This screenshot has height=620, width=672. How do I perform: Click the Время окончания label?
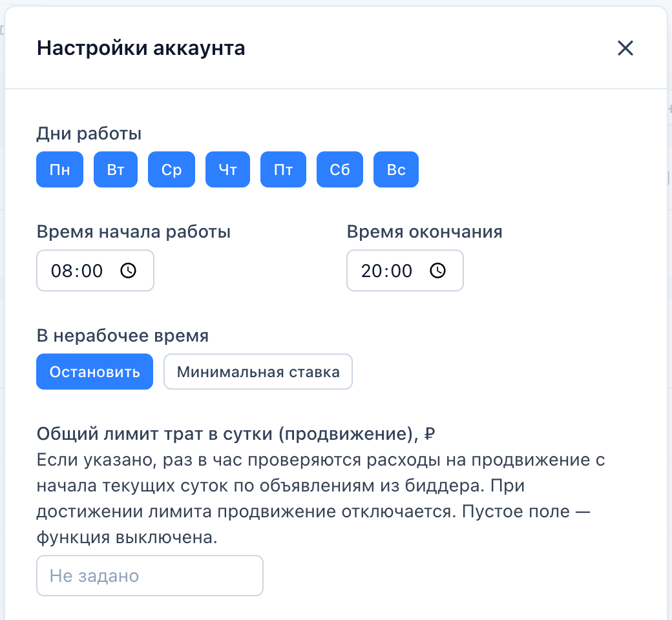425,232
